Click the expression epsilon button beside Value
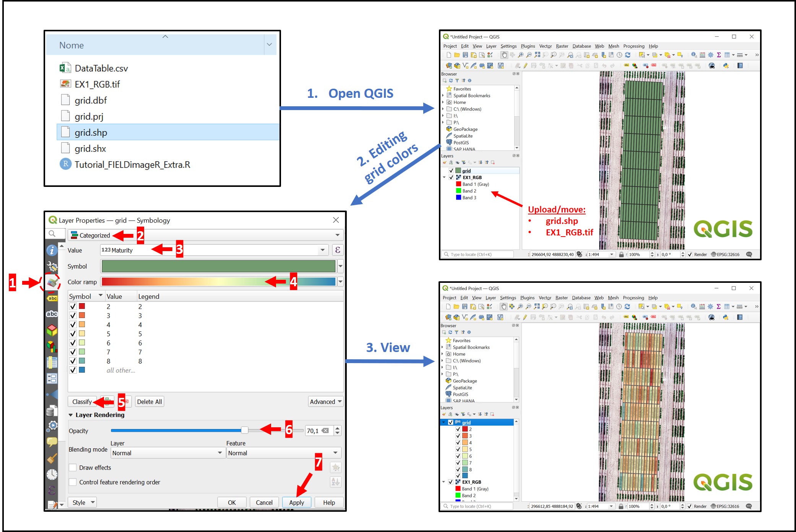 point(337,250)
